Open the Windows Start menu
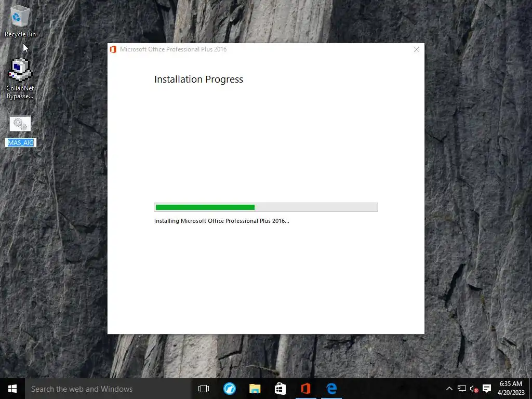 12,389
